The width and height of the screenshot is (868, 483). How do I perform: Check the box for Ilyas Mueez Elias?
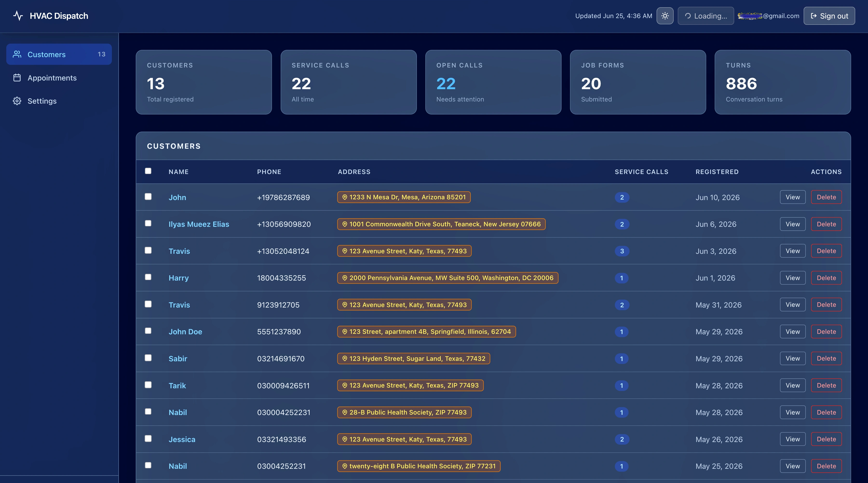[x=148, y=224]
